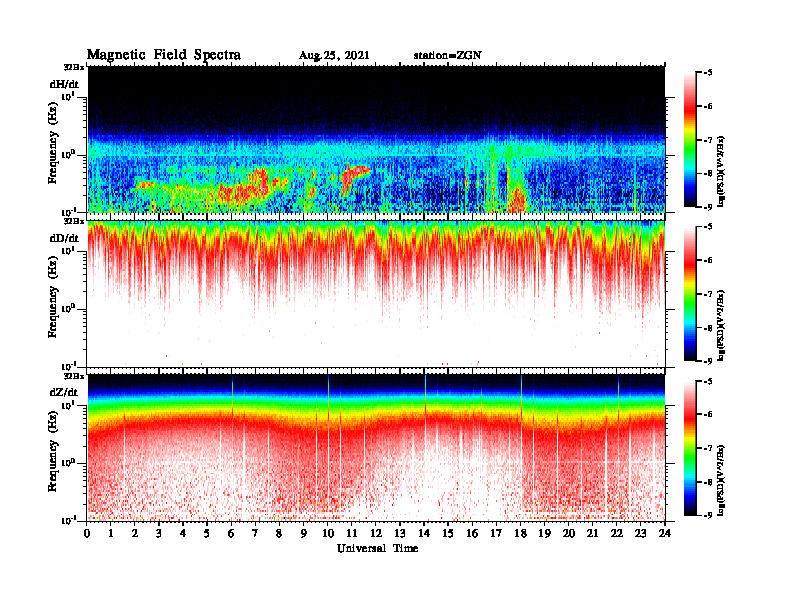
Task: Click hour tick label '22' on time axis
Action: (617, 534)
